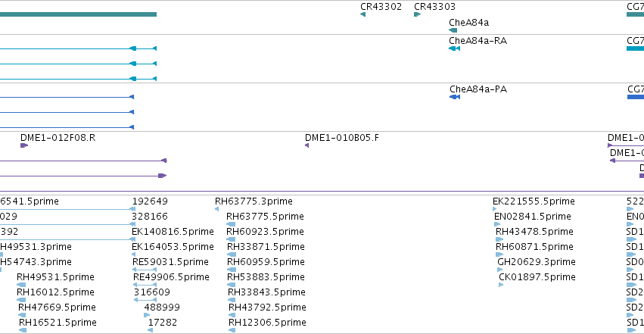Select the CR43303 gene label
Image resolution: width=644 pixels, height=334 pixels.
click(x=434, y=7)
